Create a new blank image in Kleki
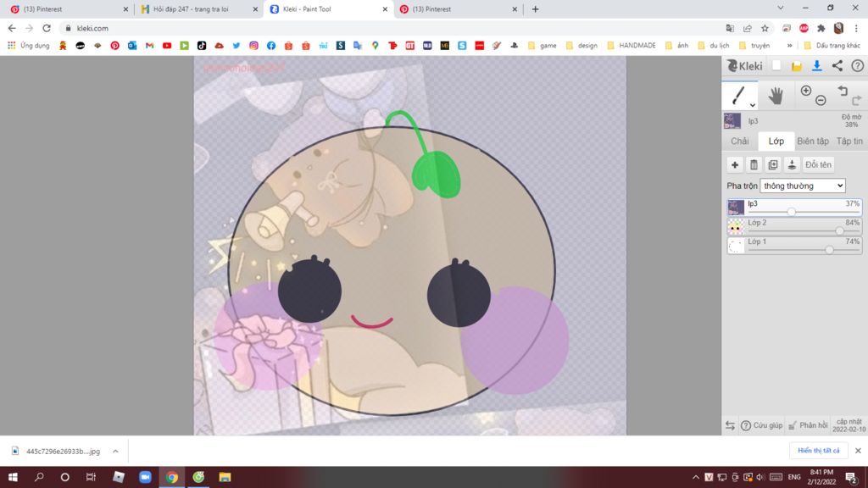 (x=776, y=66)
